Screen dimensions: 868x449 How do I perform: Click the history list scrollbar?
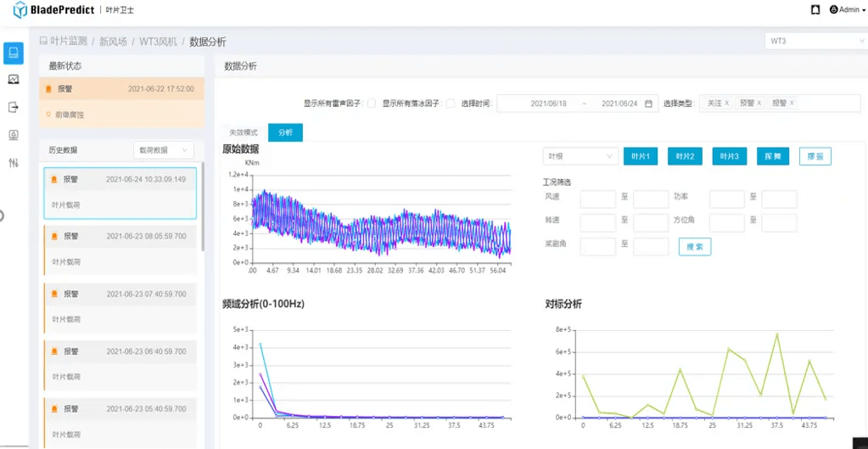[203, 206]
